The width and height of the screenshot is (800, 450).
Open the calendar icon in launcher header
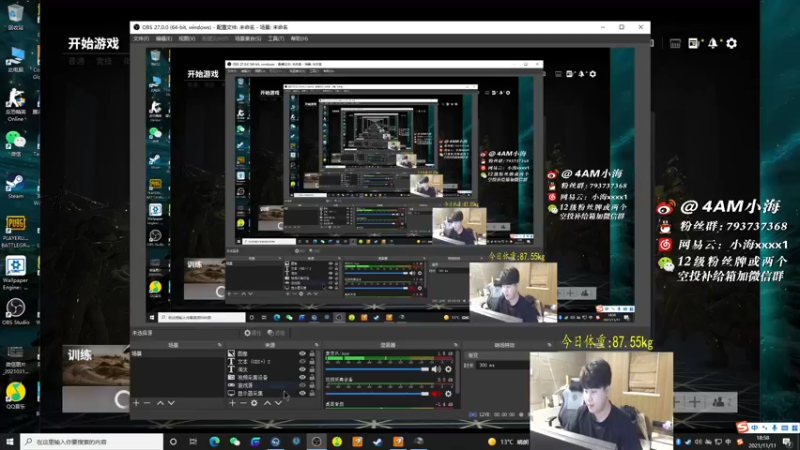point(675,44)
